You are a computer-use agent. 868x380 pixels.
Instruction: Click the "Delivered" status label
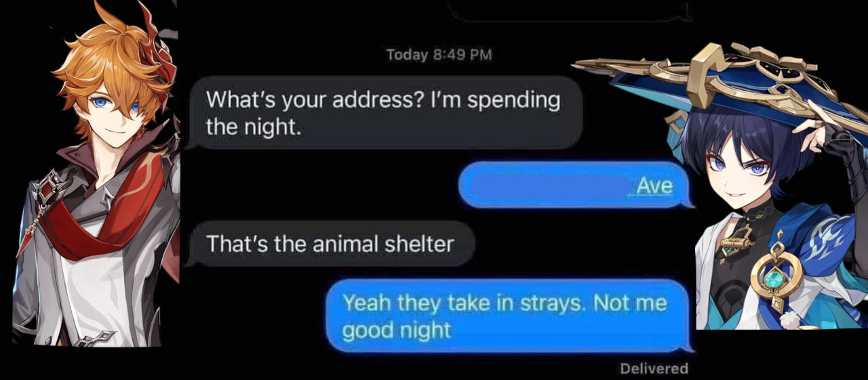tap(654, 368)
